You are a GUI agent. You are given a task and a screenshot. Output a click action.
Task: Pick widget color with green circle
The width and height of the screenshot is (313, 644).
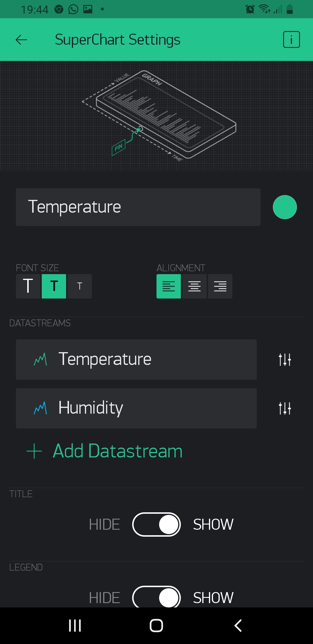click(285, 207)
